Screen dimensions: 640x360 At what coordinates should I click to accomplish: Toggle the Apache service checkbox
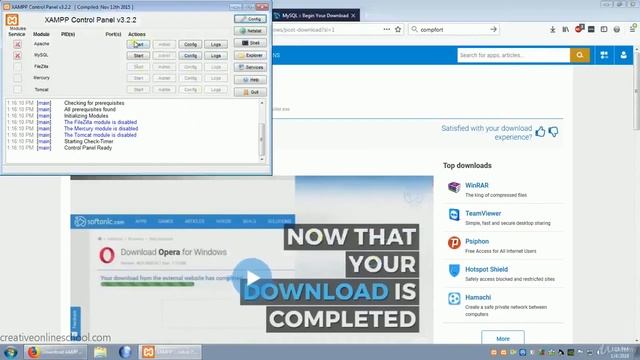(17, 44)
